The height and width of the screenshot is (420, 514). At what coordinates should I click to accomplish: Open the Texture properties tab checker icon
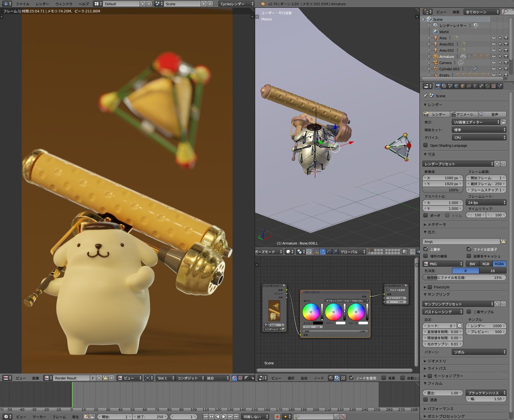click(x=493, y=86)
